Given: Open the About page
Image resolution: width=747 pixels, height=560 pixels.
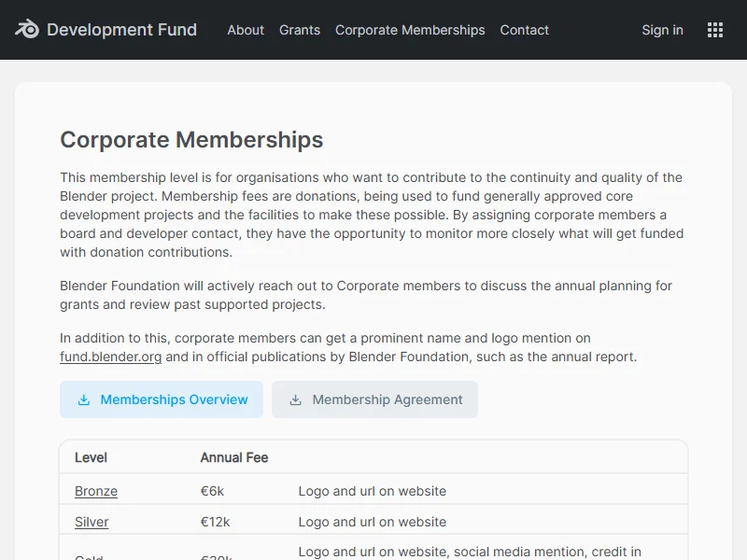Looking at the screenshot, I should click(246, 30).
